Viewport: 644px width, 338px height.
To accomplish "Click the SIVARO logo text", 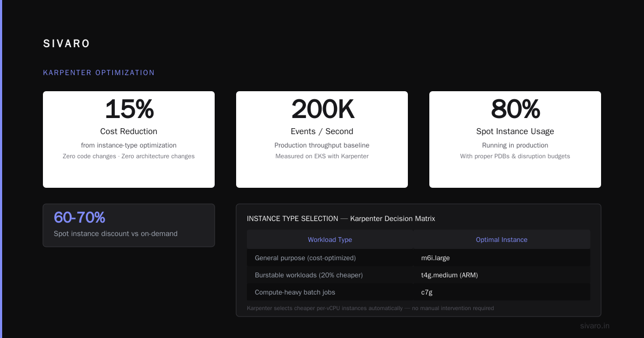I will click(x=67, y=44).
